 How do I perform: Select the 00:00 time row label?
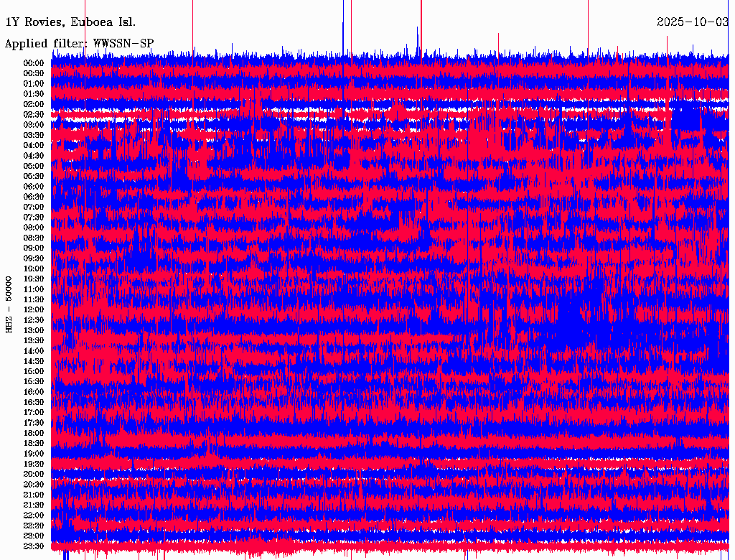tap(34, 63)
